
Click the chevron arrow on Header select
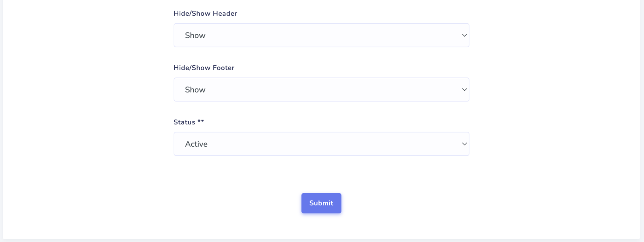[464, 35]
